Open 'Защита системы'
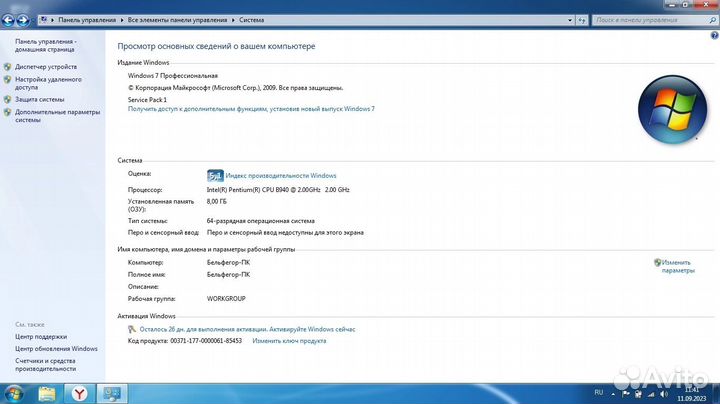This screenshot has width=720, height=404. 39,99
